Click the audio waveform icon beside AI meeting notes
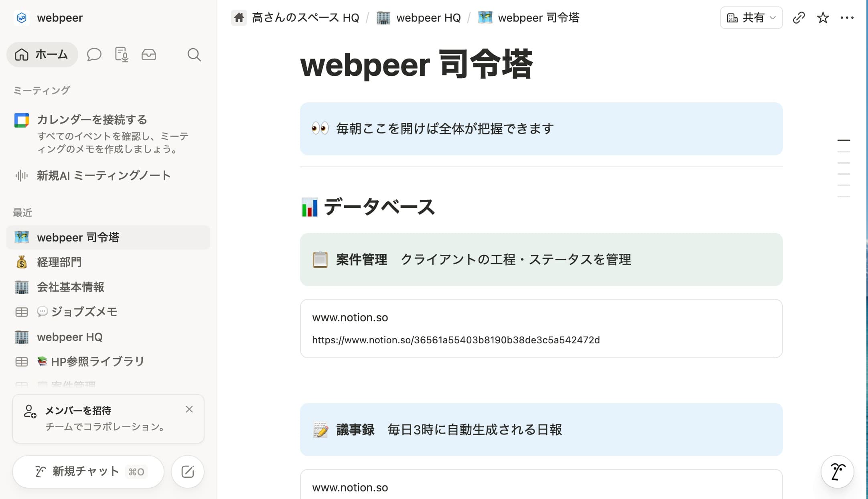 click(x=22, y=175)
